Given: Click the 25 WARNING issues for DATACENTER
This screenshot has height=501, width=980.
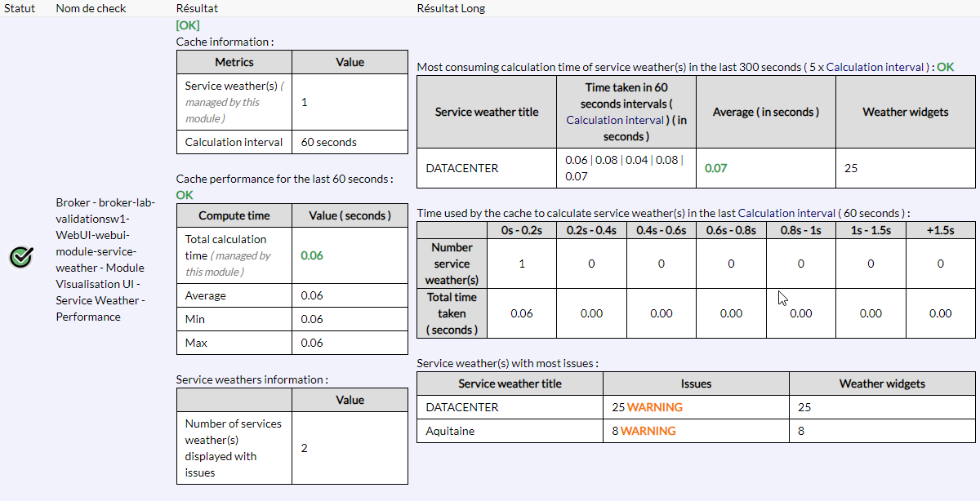Looking at the screenshot, I should (x=647, y=407).
